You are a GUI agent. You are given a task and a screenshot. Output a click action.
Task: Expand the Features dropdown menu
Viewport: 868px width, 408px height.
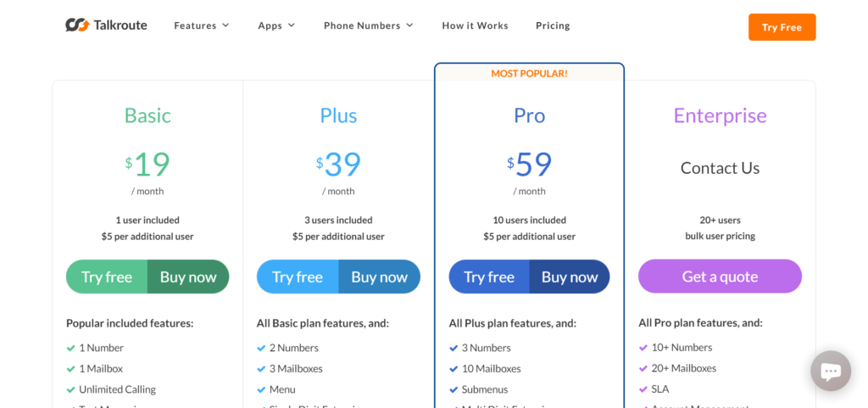pos(202,25)
